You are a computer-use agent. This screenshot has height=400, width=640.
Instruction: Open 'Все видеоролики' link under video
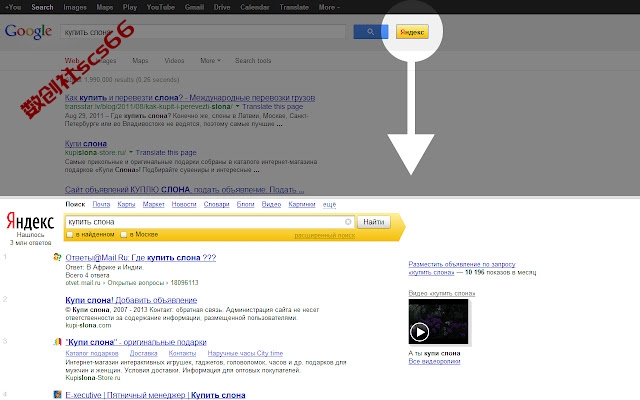coord(434,361)
